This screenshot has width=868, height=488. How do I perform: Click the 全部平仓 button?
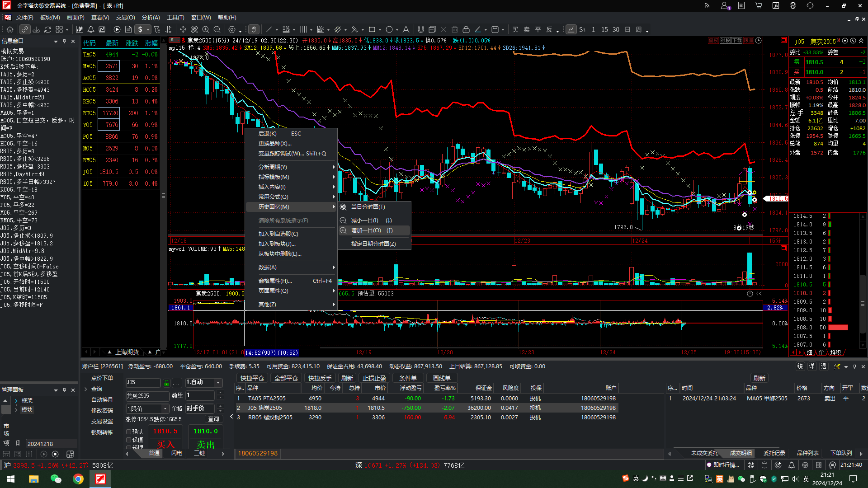tap(286, 378)
